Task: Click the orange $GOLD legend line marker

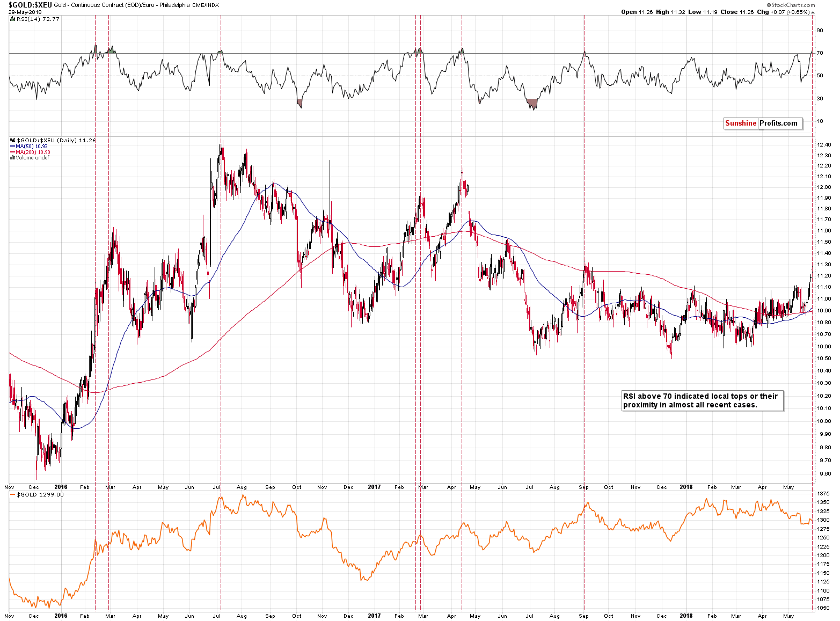Action: 13,494
